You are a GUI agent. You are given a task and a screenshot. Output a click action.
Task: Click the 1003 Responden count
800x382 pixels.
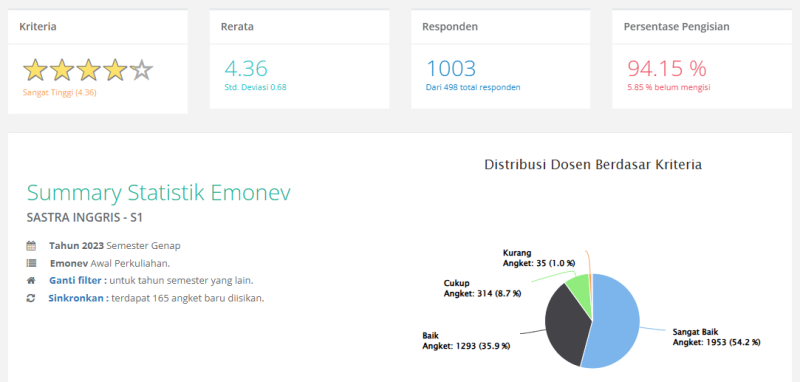tap(451, 68)
